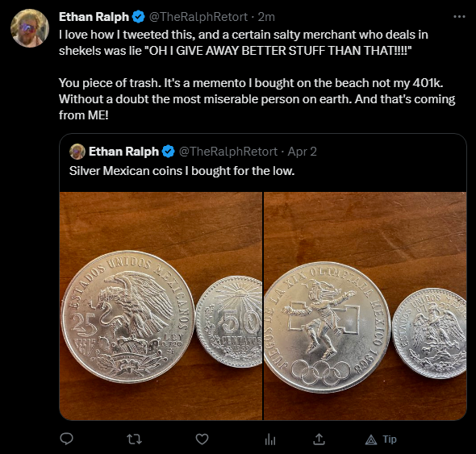Image resolution: width=476 pixels, height=454 pixels.
Task: Click the top @TheRalphRetort handle
Action: click(198, 17)
